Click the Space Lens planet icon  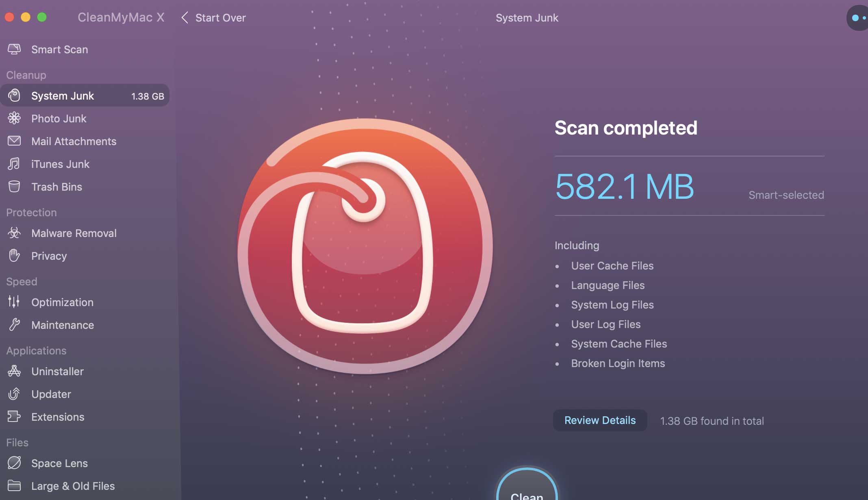14,463
